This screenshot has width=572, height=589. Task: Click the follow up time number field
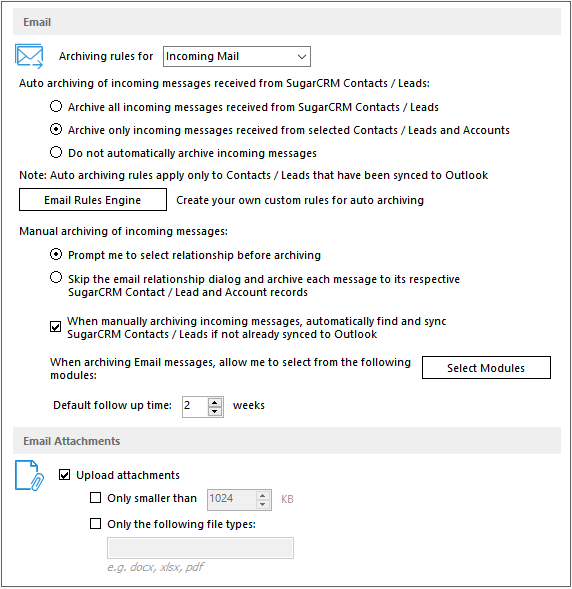[x=195, y=407]
